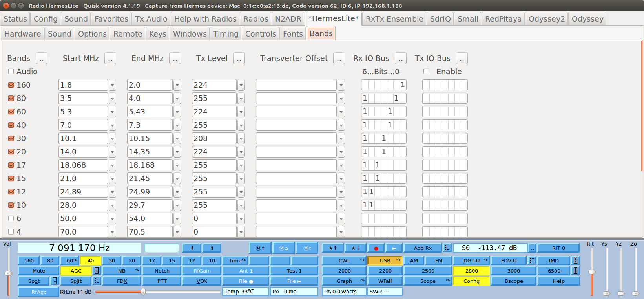Screen dimensions: 644x299
Task: Toggle the File record button
Action: point(246,281)
